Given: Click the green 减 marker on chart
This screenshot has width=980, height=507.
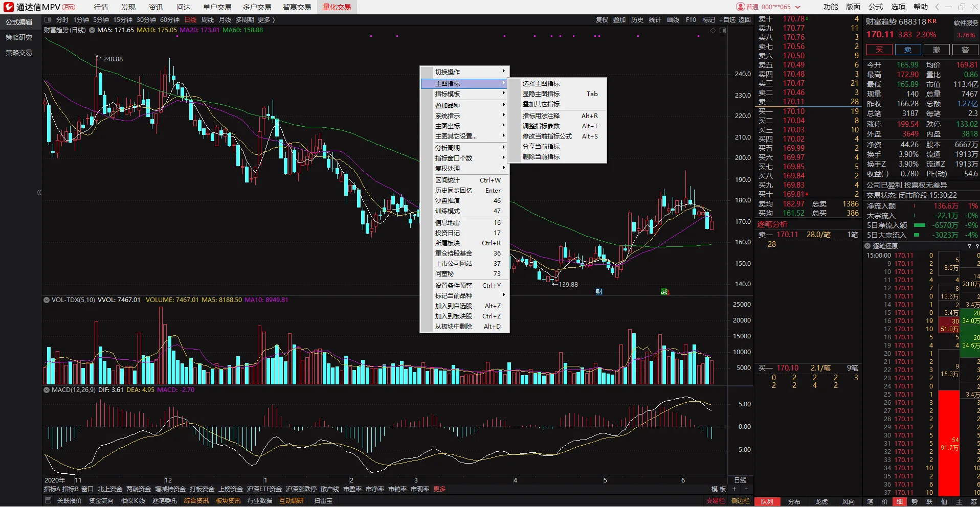Looking at the screenshot, I should tap(664, 292).
